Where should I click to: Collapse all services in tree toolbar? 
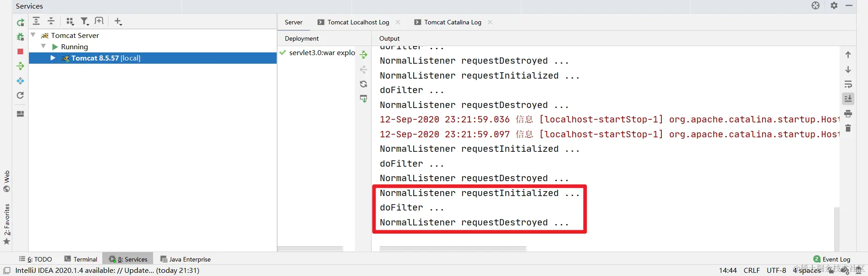pos(51,21)
